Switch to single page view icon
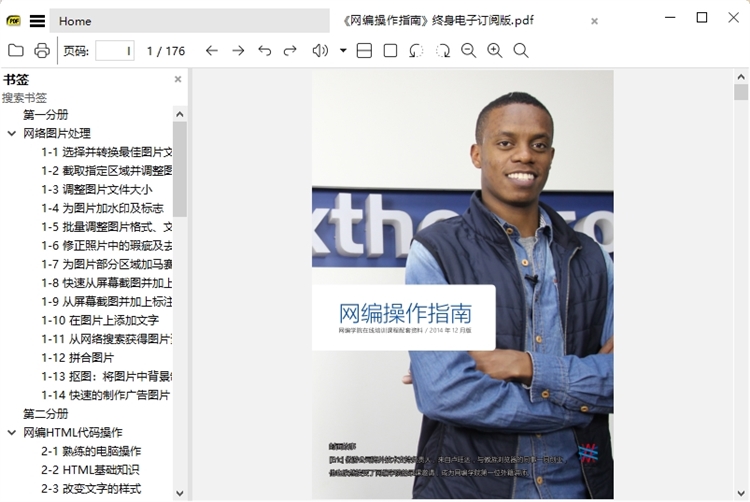Viewport: 750px width, 502px height. coord(390,51)
